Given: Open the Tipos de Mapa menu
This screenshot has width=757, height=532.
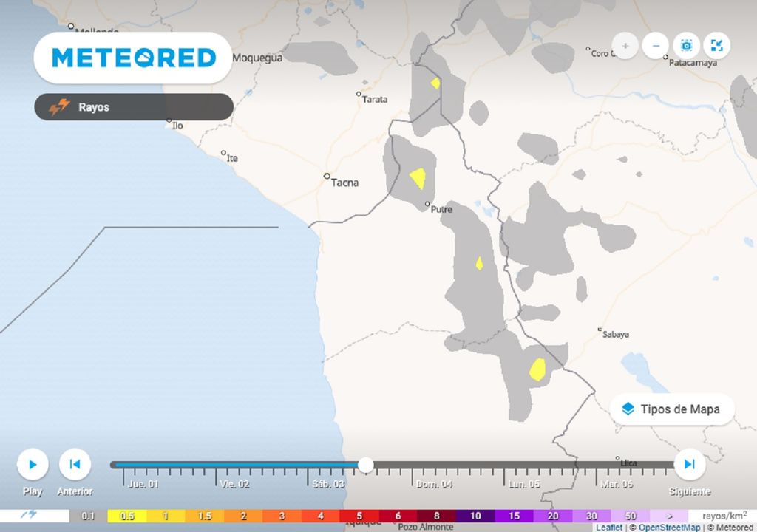Looking at the screenshot, I should coord(671,409).
